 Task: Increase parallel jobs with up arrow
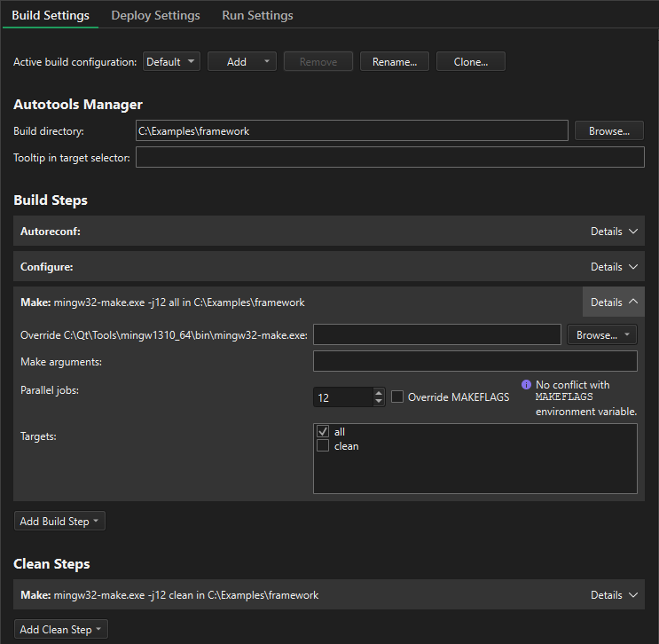coord(379,392)
